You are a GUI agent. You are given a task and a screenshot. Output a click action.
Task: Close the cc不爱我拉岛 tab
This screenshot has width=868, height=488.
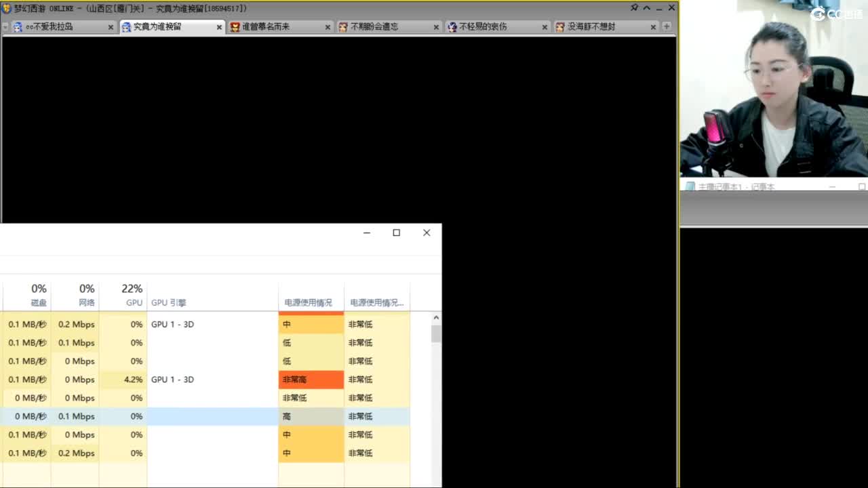click(111, 27)
